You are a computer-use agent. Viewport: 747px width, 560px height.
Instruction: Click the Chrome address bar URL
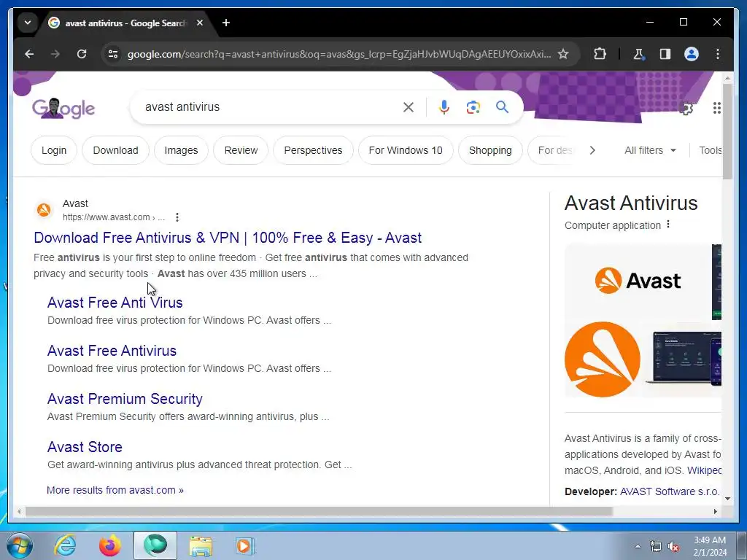(339, 54)
